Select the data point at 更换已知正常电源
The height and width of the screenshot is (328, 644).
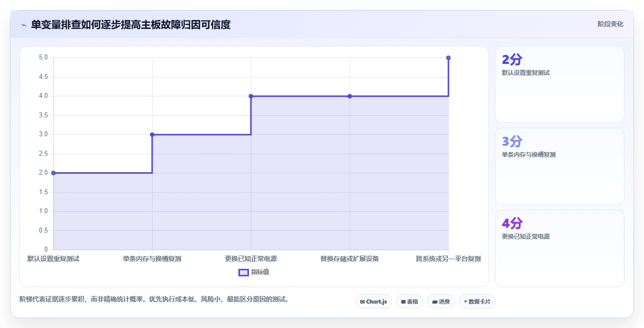tap(251, 96)
